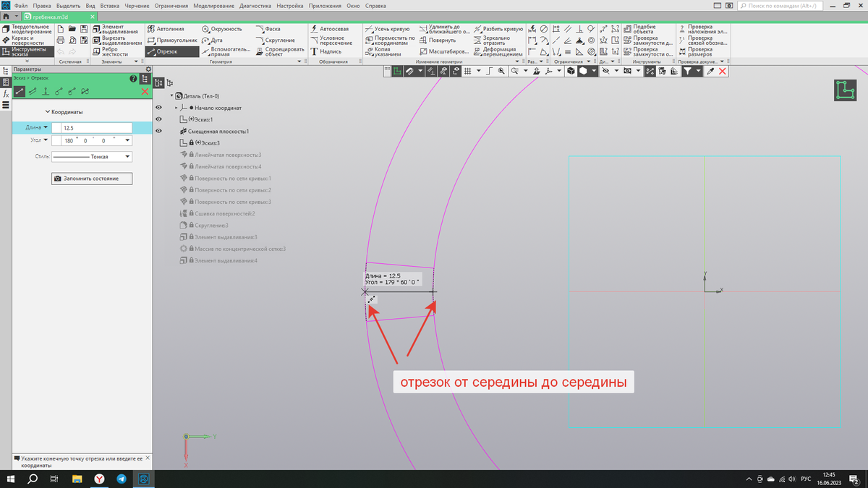Activate the Отрезок tool button
868x488 pixels.
[171, 52]
